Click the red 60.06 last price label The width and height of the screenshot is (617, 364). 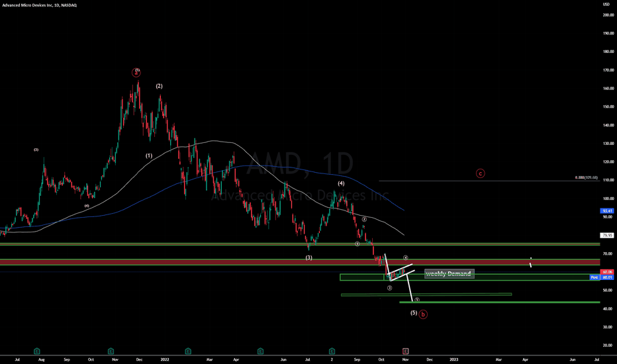[x=608, y=272]
